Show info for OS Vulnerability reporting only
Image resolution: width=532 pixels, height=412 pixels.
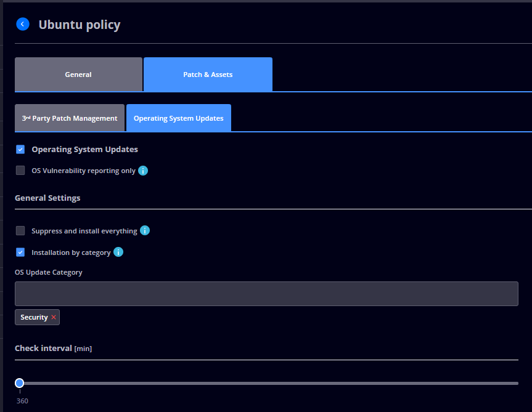[143, 171]
